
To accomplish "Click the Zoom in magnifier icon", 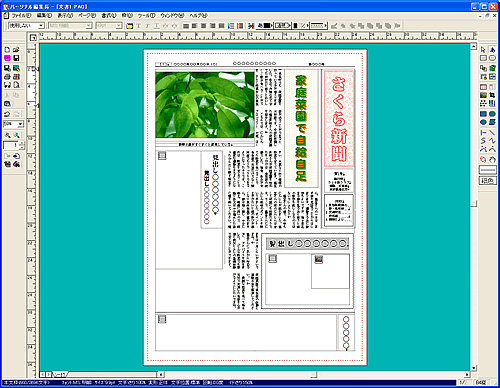I will point(7,135).
